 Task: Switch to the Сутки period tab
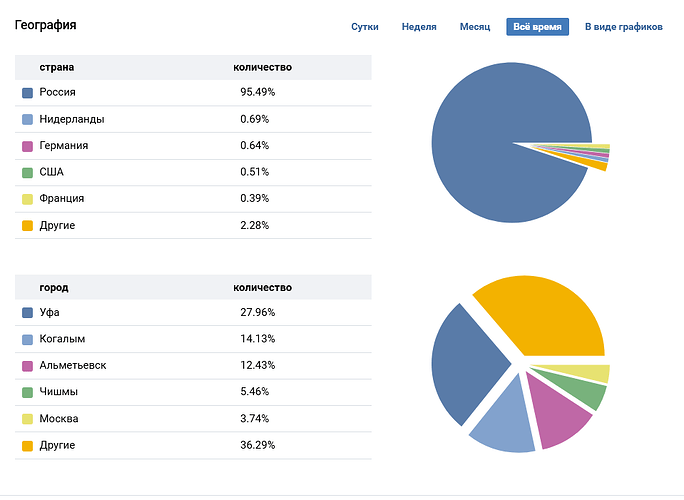click(x=365, y=27)
